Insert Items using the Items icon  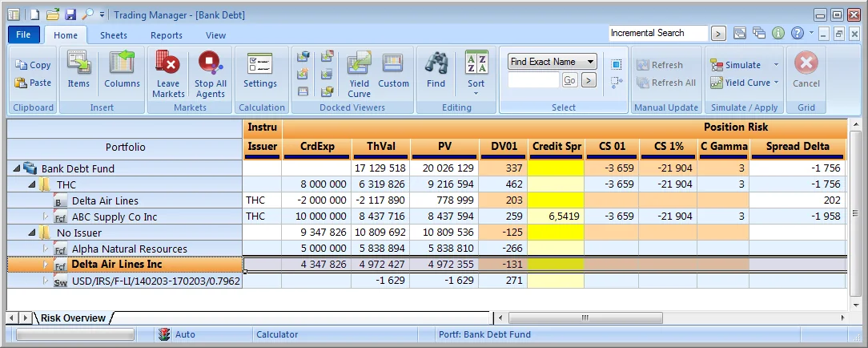(x=78, y=64)
